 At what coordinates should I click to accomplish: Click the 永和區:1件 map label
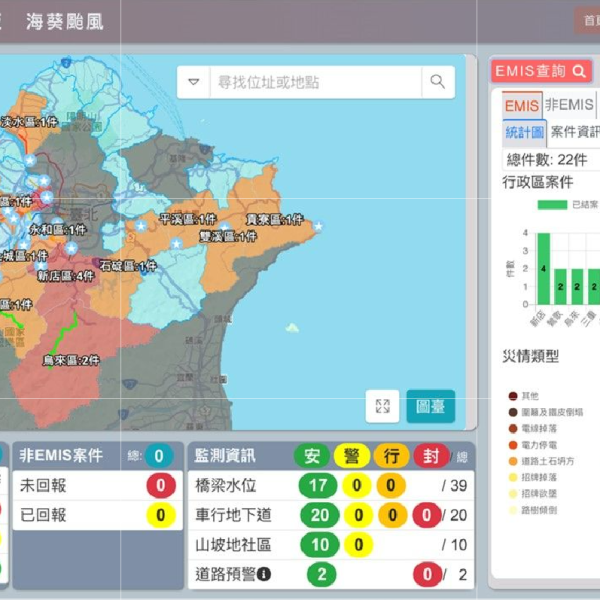tap(58, 229)
